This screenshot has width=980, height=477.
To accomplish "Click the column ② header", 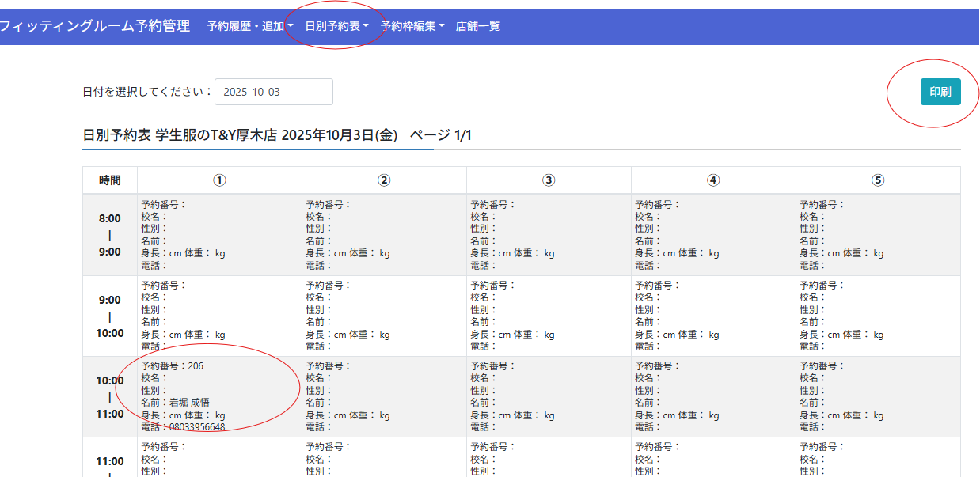I will [384, 180].
